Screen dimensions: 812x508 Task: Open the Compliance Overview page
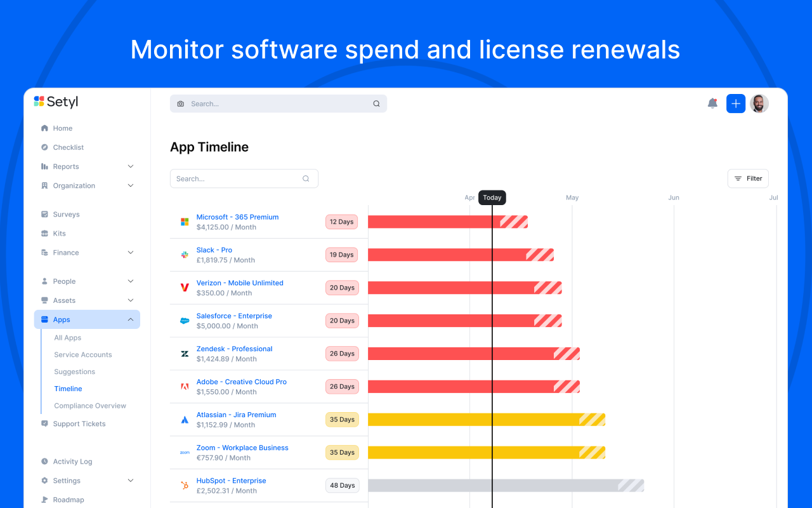90,405
